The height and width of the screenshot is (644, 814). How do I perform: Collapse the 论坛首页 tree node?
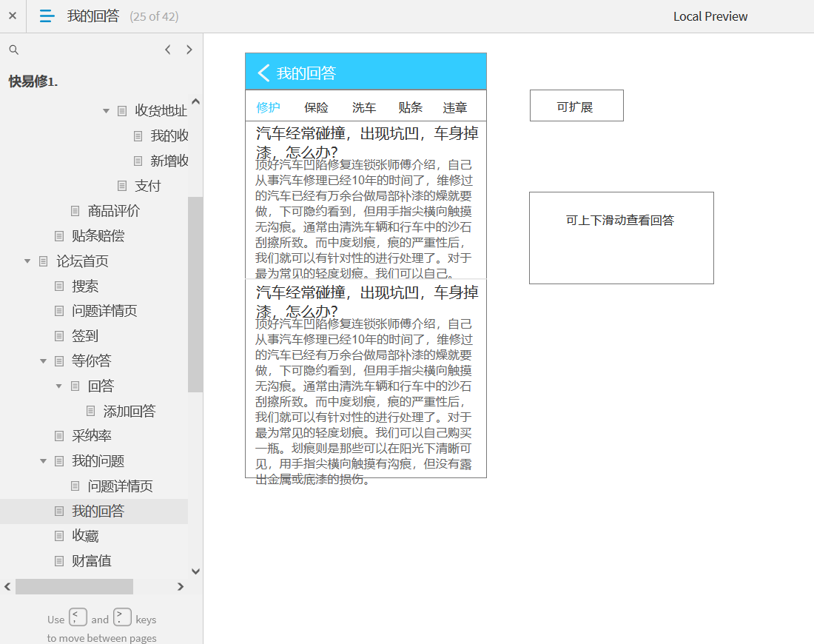(27, 261)
